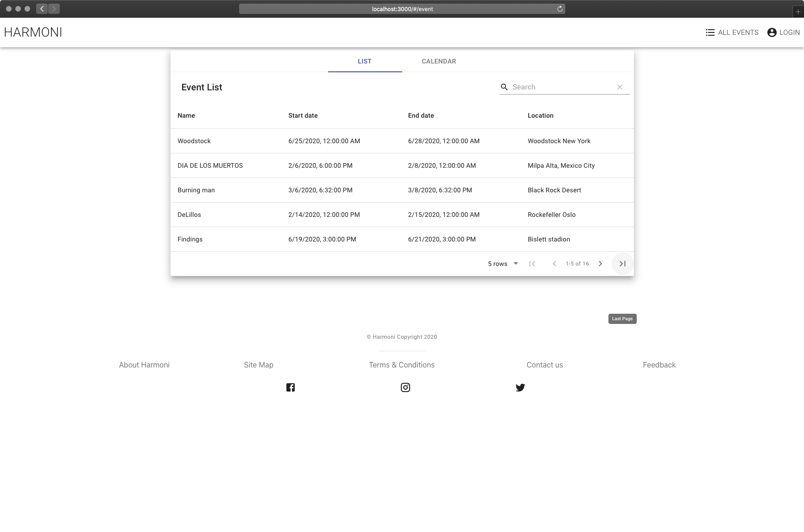Open Terms & Conditions link
Screen dimensions: 804x532
tap(402, 365)
